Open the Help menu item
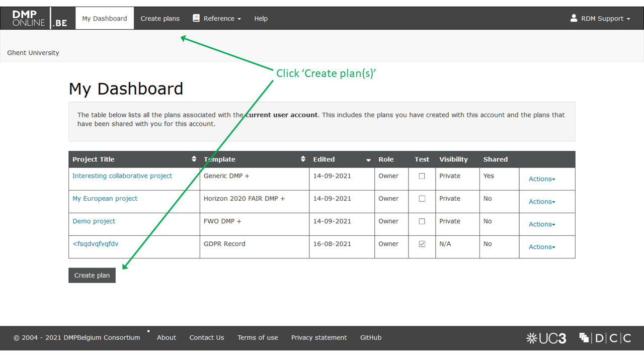Screen dimensions: 644x362 click(261, 19)
